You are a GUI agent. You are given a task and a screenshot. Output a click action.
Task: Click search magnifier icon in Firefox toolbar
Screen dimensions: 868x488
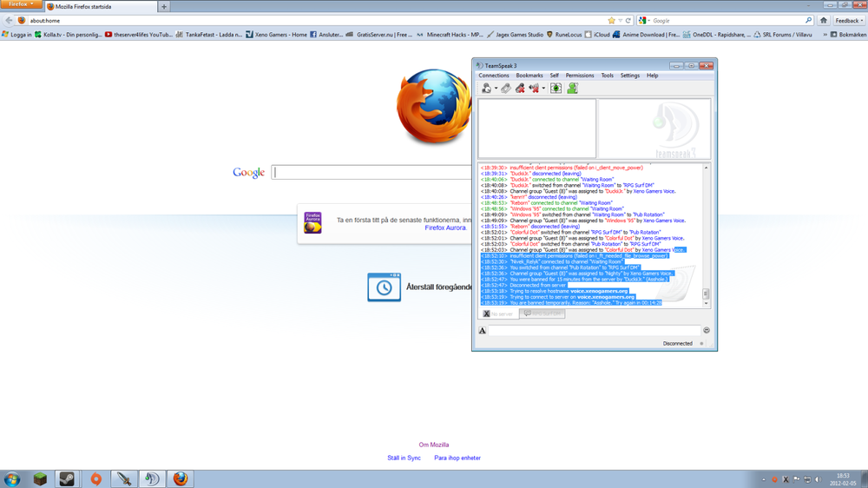point(808,21)
